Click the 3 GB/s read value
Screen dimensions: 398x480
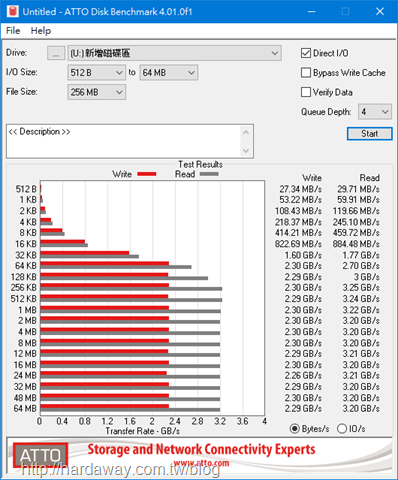367,277
